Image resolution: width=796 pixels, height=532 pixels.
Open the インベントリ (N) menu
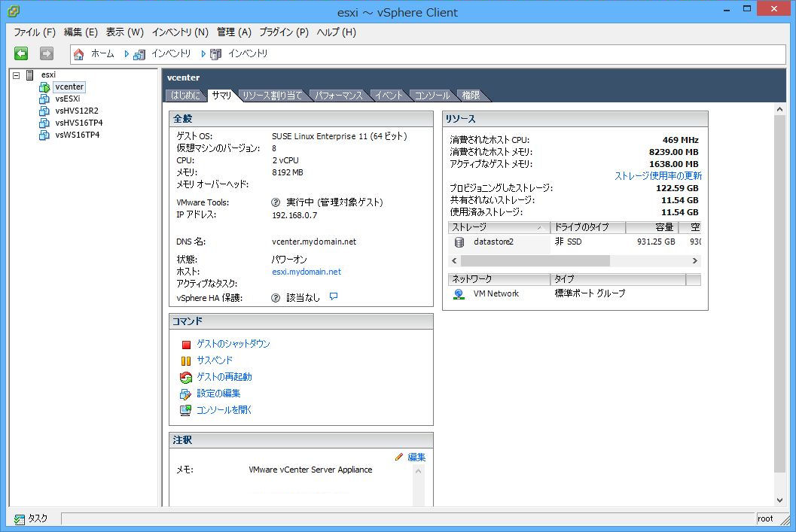(x=180, y=32)
